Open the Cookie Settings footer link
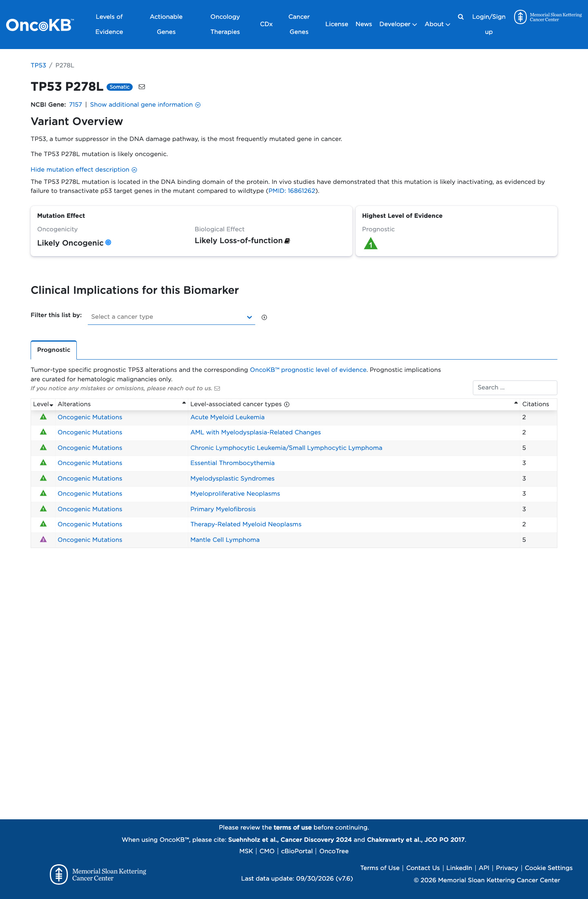Image resolution: width=588 pixels, height=899 pixels. coord(548,868)
